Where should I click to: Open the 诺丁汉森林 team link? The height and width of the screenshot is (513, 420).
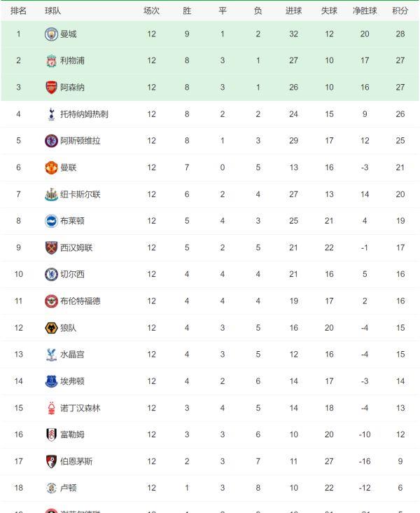click(80, 408)
